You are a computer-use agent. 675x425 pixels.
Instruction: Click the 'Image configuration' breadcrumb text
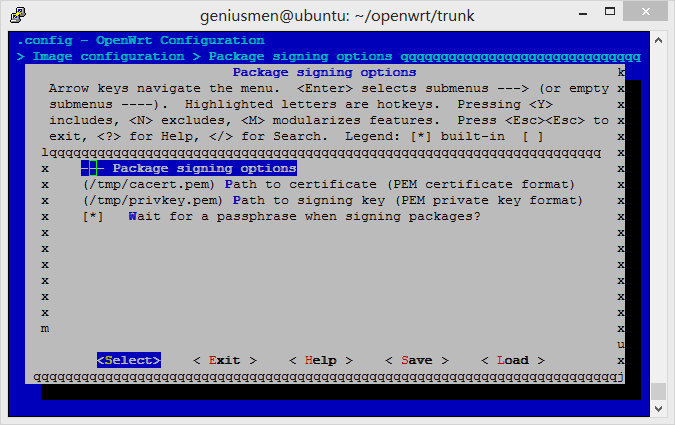click(108, 56)
